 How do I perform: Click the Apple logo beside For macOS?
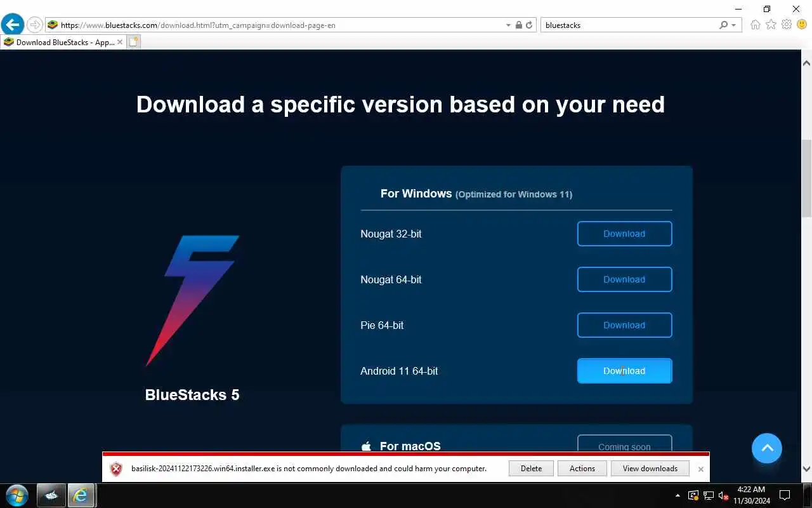point(366,446)
